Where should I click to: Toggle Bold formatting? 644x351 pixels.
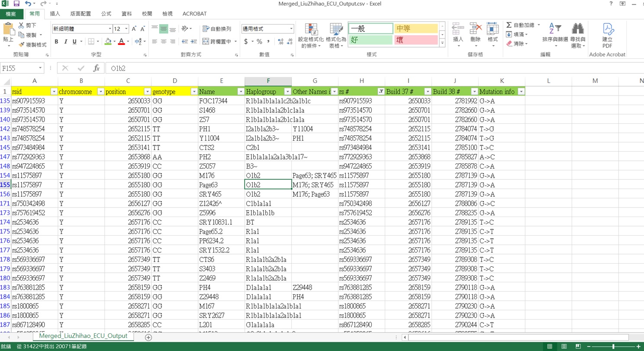click(56, 42)
